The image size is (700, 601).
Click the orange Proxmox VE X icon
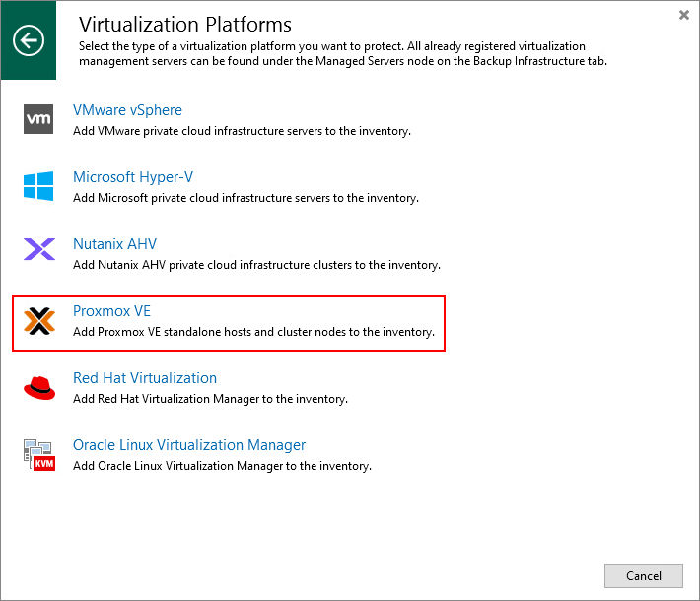39,321
